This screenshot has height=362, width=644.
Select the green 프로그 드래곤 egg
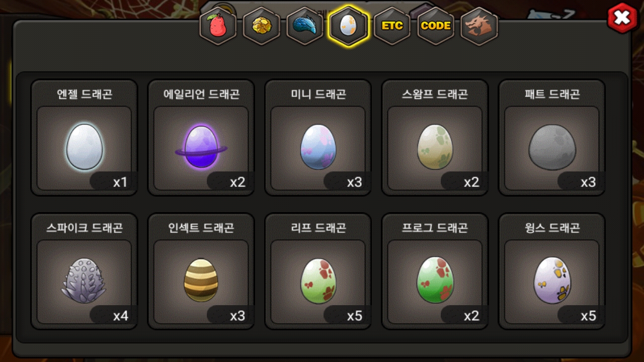(435, 281)
